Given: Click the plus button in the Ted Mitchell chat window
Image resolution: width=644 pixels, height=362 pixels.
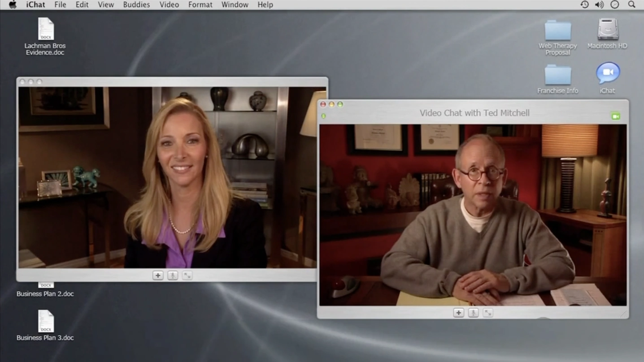Looking at the screenshot, I should (x=458, y=313).
